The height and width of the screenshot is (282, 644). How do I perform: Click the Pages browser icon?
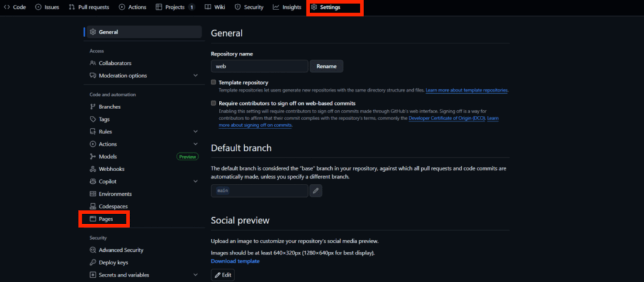coord(93,219)
